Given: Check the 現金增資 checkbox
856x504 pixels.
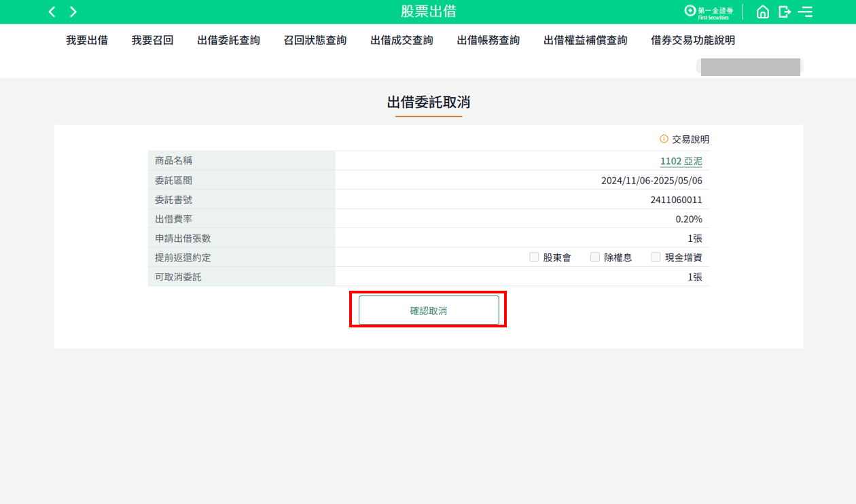Looking at the screenshot, I should click(x=656, y=257).
